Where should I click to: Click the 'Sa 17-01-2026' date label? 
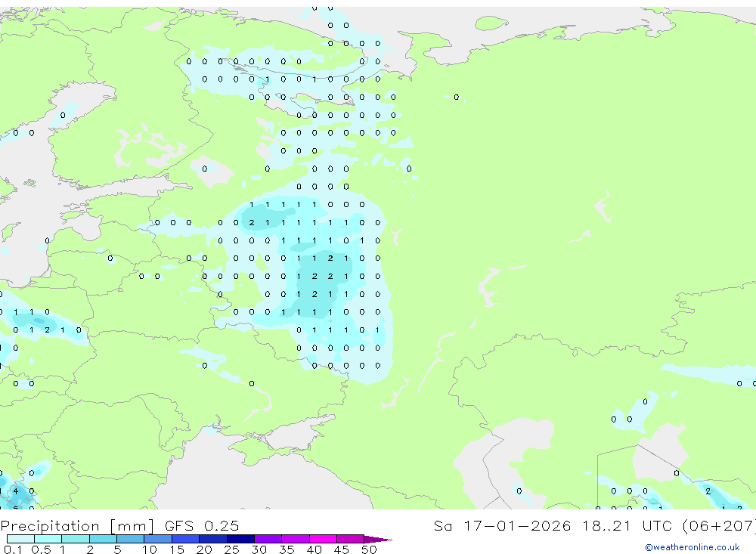tap(499, 526)
